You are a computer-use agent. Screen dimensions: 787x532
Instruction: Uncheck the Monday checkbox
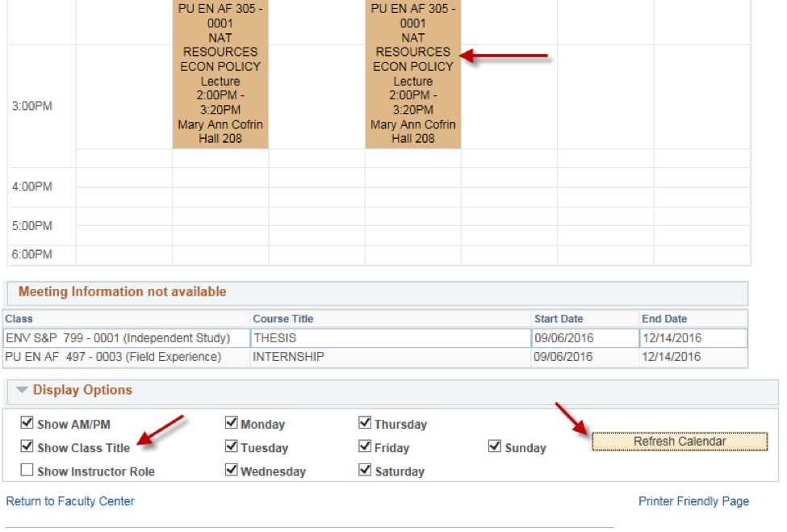pyautogui.click(x=232, y=423)
